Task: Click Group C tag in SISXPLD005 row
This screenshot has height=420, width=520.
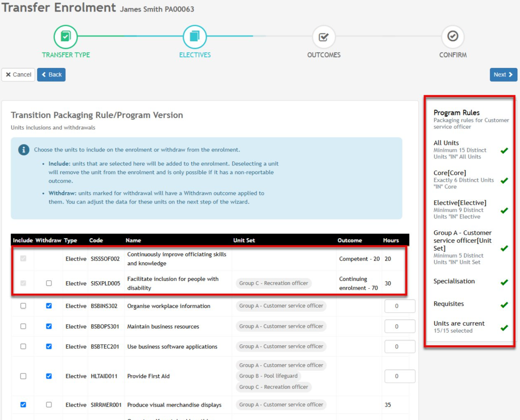Action: pos(274,283)
